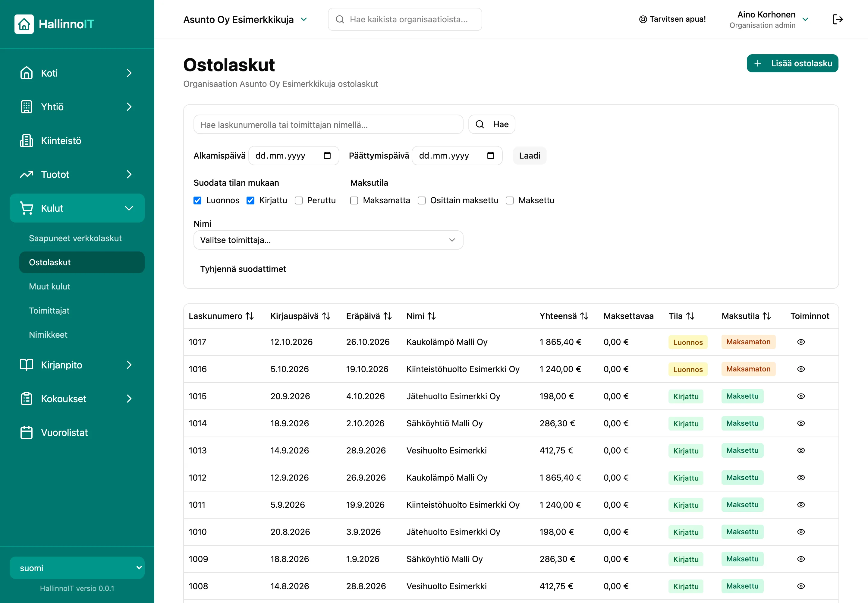The height and width of the screenshot is (603, 868).
Task: Expand Kirjanpito sidebar section
Action: (77, 365)
